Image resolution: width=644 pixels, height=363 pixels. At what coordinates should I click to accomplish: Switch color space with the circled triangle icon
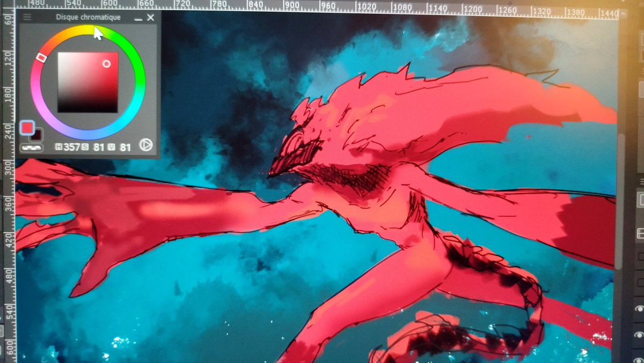click(x=145, y=145)
